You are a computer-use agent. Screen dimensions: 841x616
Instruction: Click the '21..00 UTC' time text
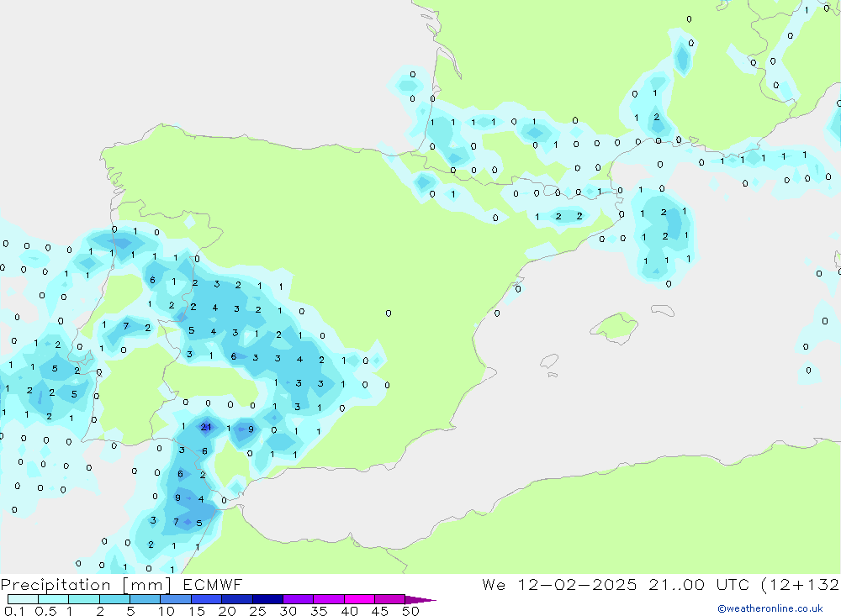coord(699,584)
